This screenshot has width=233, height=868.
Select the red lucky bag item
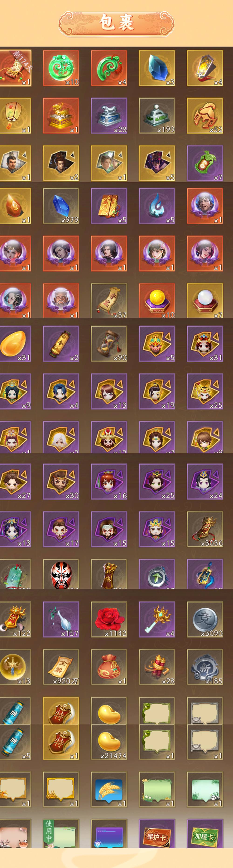point(109,667)
